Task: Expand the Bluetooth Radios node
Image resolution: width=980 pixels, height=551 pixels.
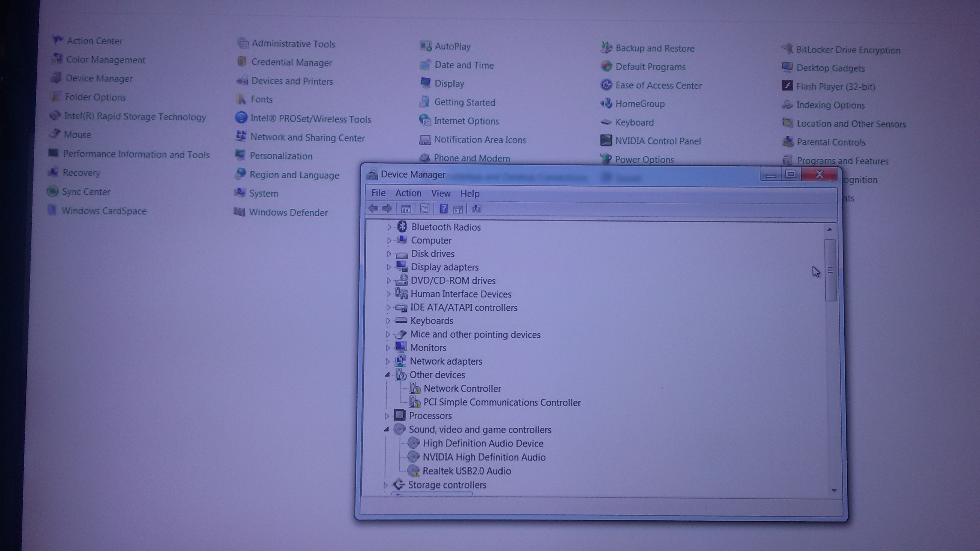Action: (x=389, y=227)
